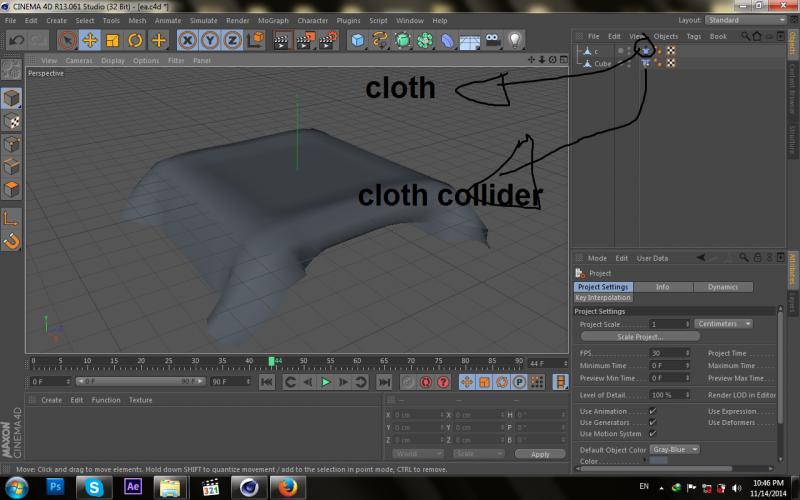Switch the coordinate system icon
The image size is (800, 500).
255,40
